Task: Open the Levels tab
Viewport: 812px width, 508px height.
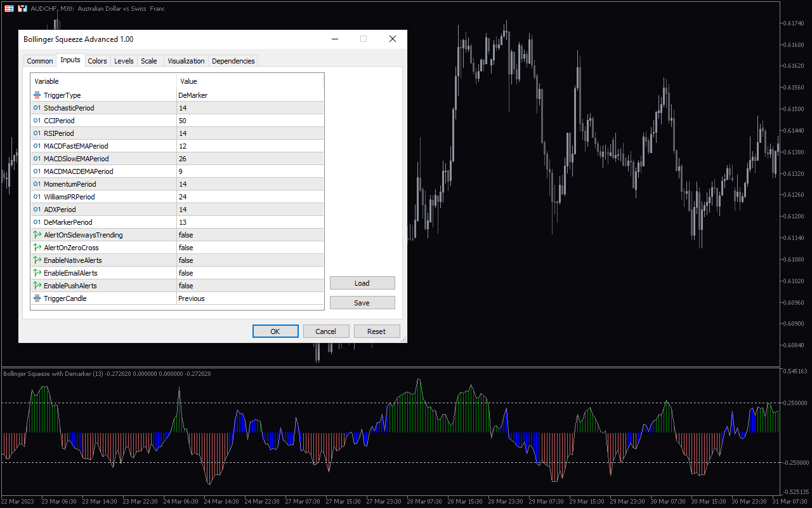Action: tap(124, 61)
